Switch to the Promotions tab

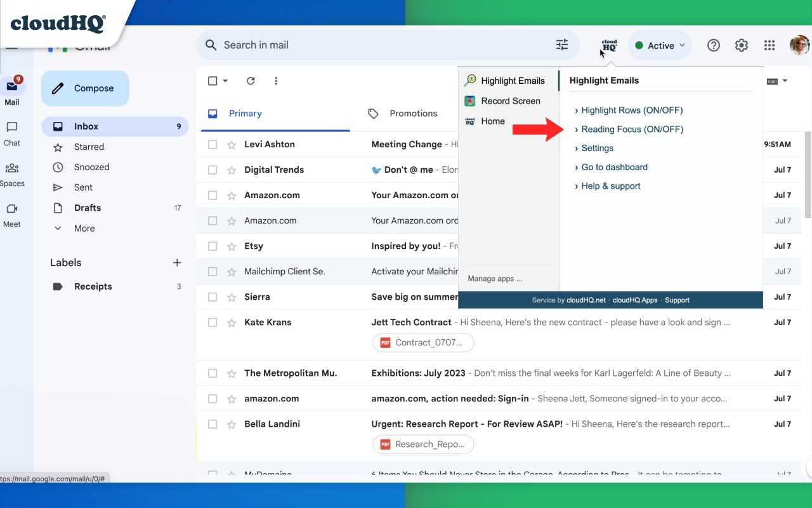(x=402, y=114)
